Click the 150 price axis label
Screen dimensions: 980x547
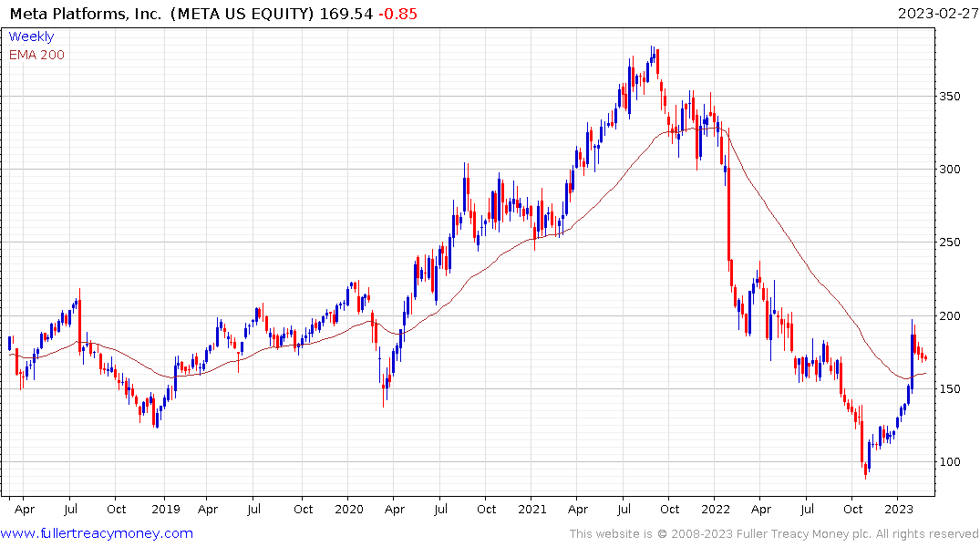click(x=949, y=389)
